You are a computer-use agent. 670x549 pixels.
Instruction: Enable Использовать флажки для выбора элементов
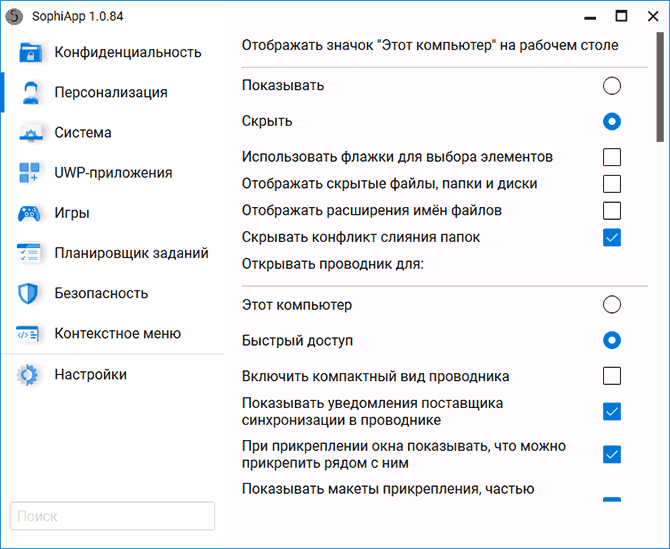(612, 157)
